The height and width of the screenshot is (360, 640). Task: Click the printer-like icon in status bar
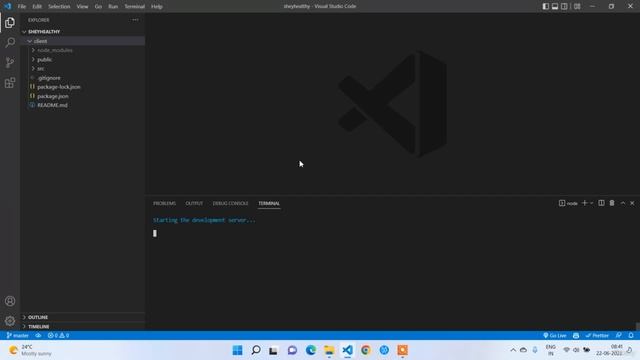click(x=576, y=335)
